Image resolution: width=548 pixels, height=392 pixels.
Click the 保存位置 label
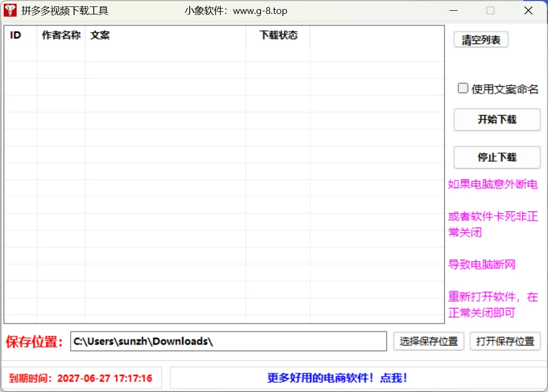point(34,342)
